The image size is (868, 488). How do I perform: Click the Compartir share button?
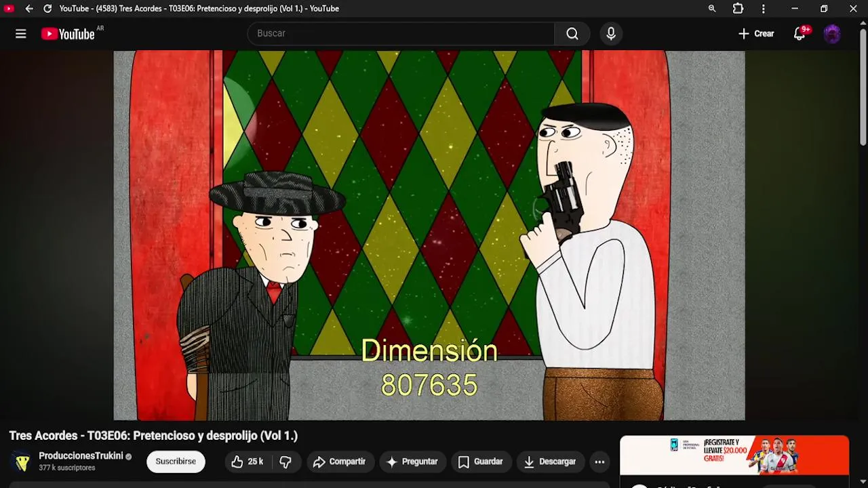click(x=339, y=462)
